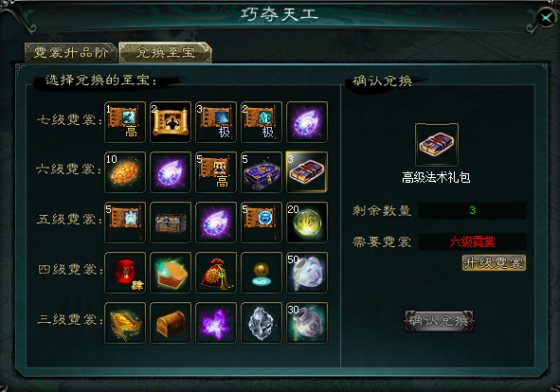Pick the red lucky bag in 四级霓裳 row

click(x=216, y=273)
